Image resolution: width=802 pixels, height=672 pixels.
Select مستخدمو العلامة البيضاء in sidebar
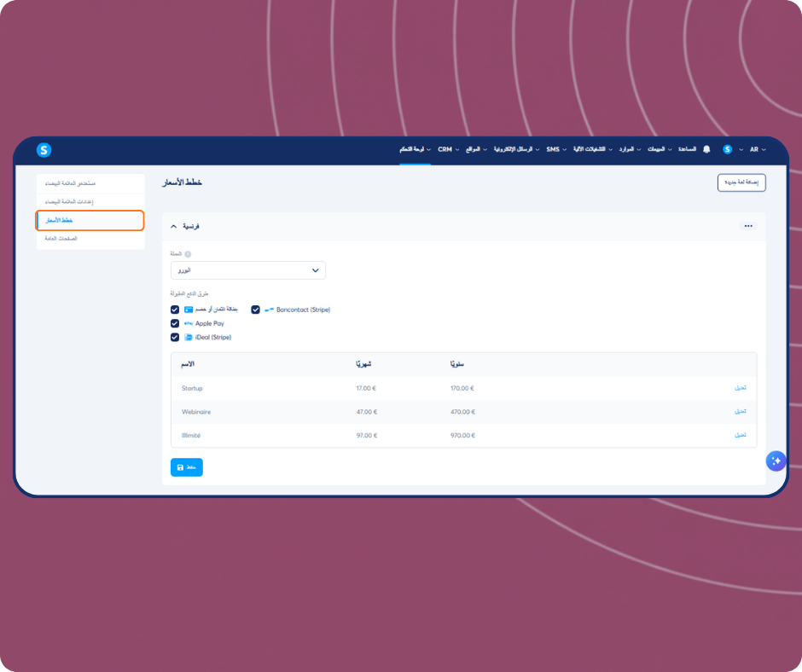(x=90, y=183)
